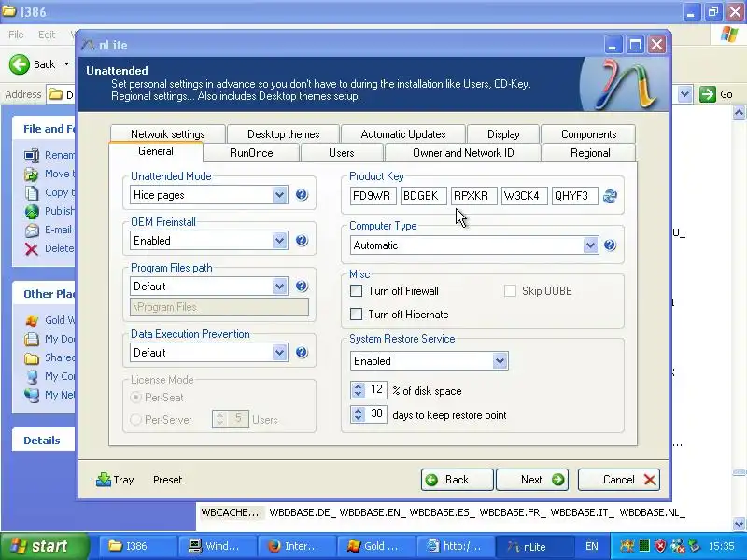747x560 pixels.
Task: Click nLite's Back button
Action: click(458, 480)
